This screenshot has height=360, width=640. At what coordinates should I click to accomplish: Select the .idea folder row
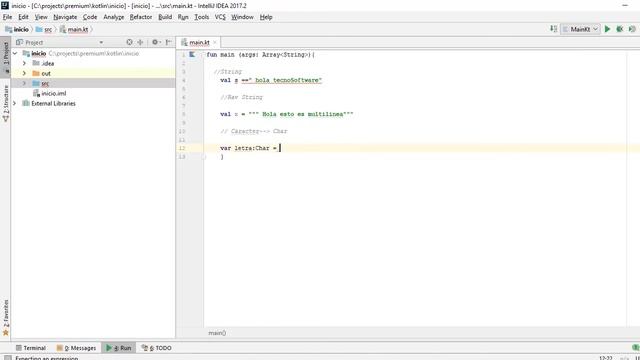coord(93,63)
